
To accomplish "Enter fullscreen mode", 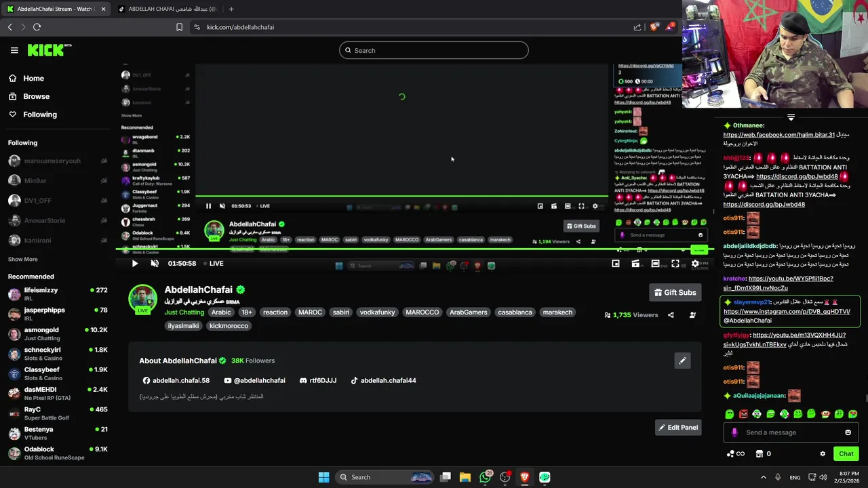I will pos(675,264).
